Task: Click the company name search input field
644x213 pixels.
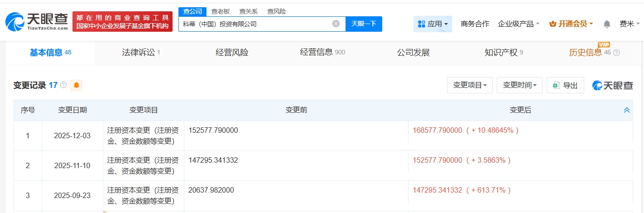Action: [254, 24]
